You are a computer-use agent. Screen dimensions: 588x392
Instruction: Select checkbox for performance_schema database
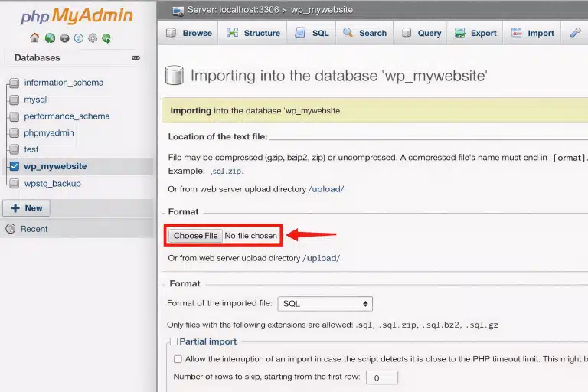click(x=15, y=116)
